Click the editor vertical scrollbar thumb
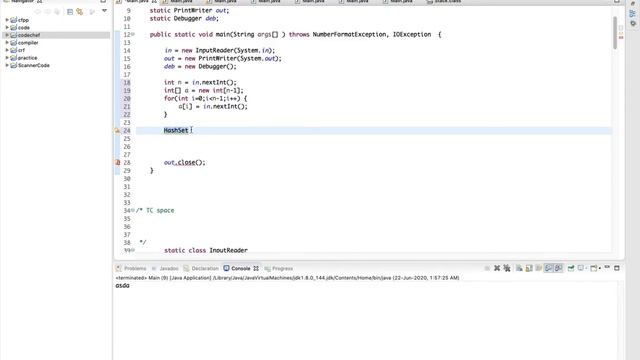 tap(615, 33)
